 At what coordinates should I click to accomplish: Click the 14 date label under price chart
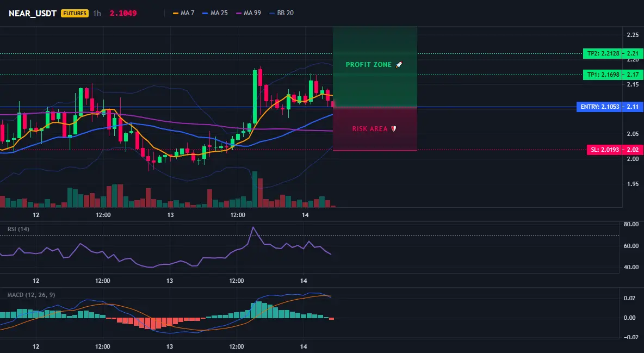pyautogui.click(x=305, y=215)
